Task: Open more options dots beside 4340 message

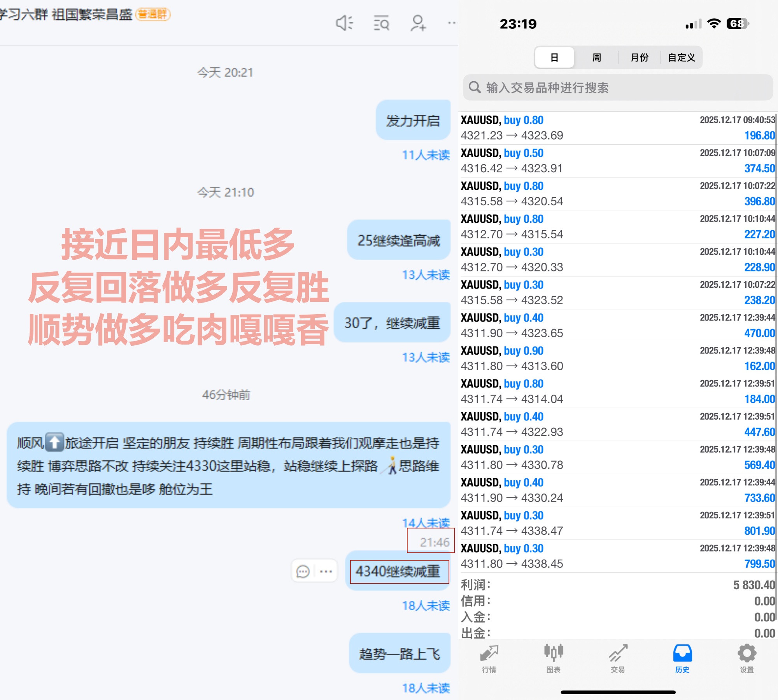Action: point(326,571)
